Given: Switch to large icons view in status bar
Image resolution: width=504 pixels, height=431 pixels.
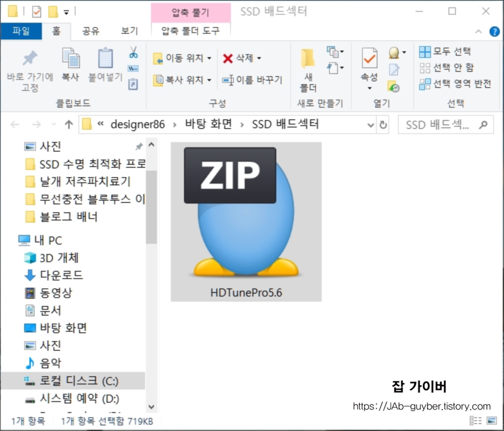Looking at the screenshot, I should [x=492, y=420].
